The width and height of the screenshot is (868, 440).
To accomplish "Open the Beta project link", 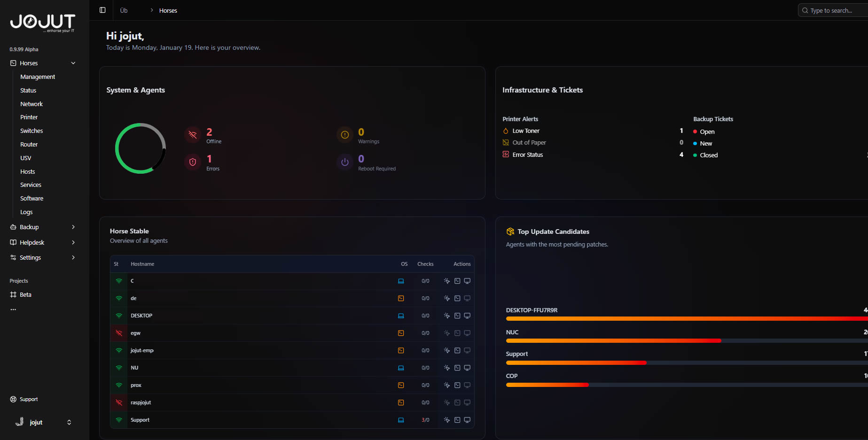I will pos(25,294).
